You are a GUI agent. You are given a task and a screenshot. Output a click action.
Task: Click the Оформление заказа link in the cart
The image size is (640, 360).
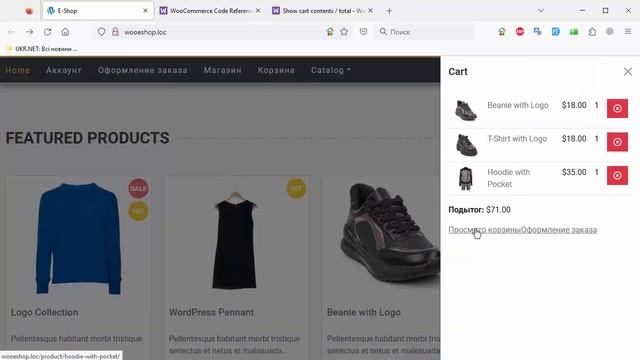pyautogui.click(x=559, y=230)
